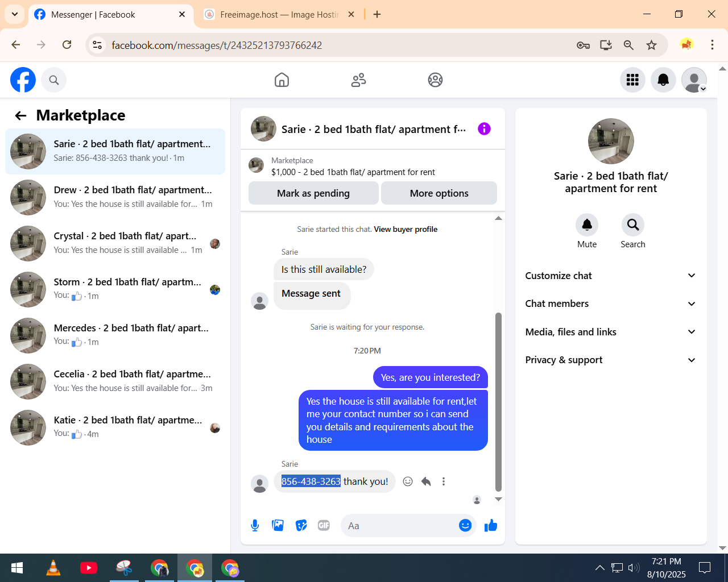Expand Customize chat section
This screenshot has height=582, width=728.
pos(611,276)
